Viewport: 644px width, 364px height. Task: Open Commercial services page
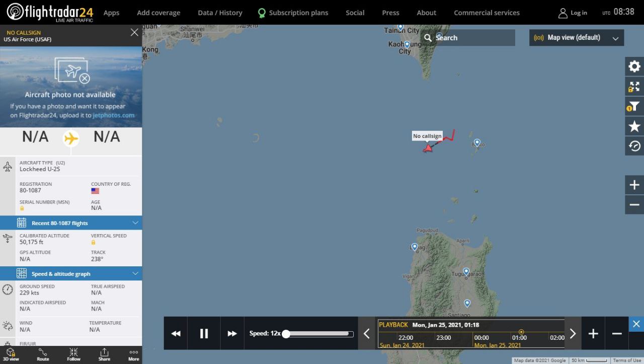[x=487, y=13]
